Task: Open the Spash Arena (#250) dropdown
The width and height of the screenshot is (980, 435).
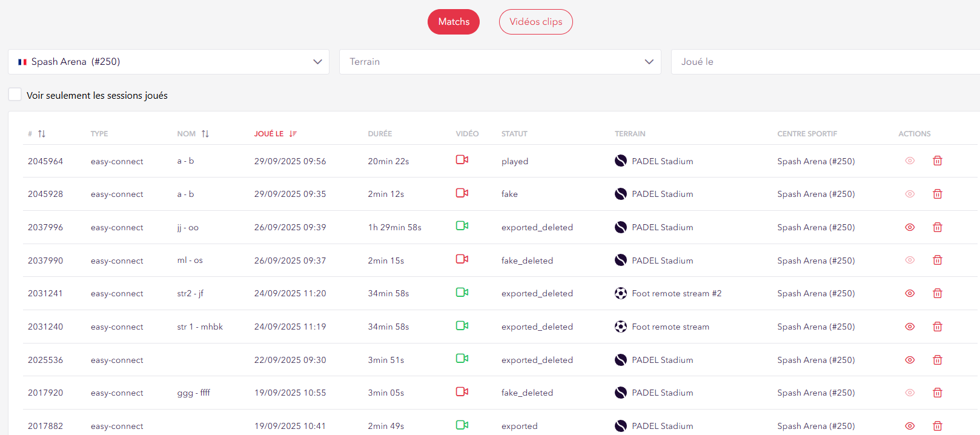Action: (x=168, y=62)
